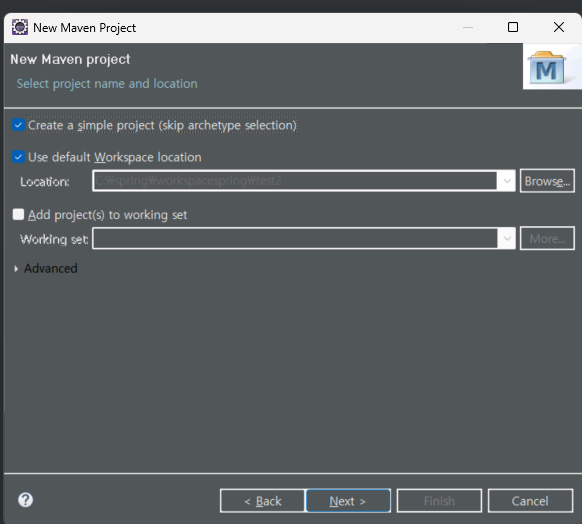This screenshot has width=582, height=524.
Task: Maximize the New Maven Project window
Action: point(513,27)
